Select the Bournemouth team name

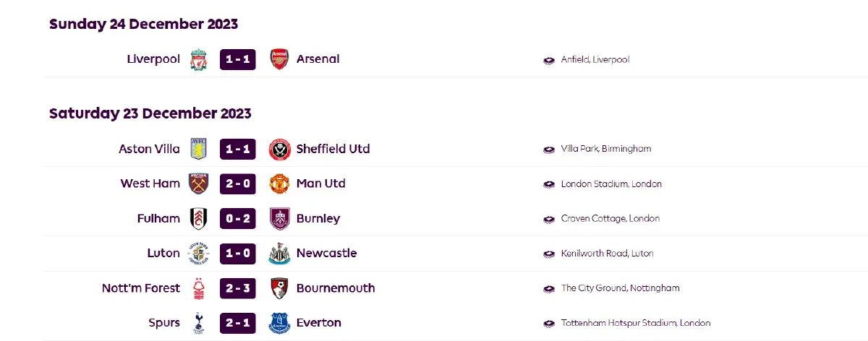[x=336, y=288]
